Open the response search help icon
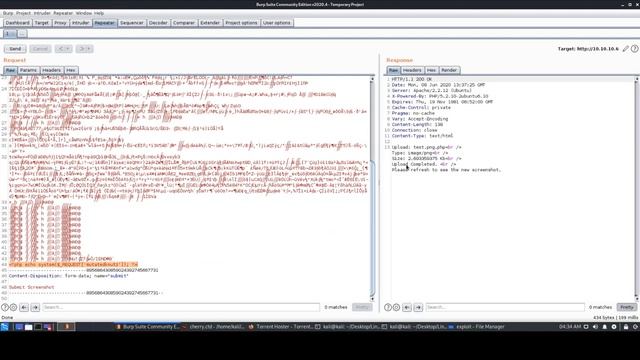The image size is (640, 360). (x=388, y=307)
